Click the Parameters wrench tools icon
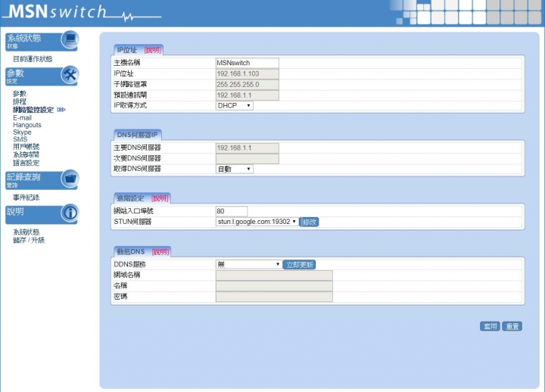 click(70, 75)
